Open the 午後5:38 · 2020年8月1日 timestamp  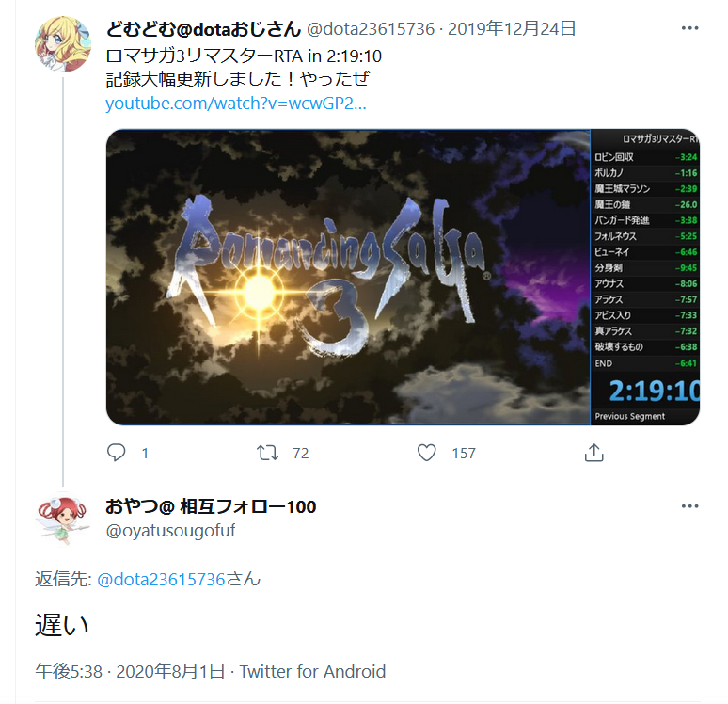tap(131, 671)
